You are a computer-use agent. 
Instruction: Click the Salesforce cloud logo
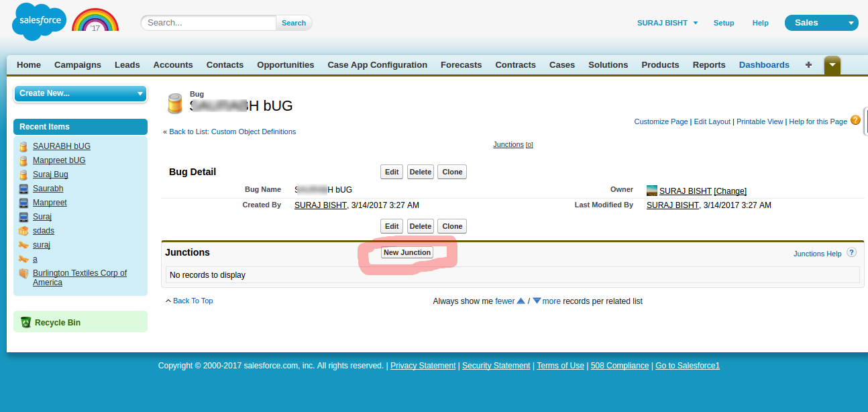point(39,21)
